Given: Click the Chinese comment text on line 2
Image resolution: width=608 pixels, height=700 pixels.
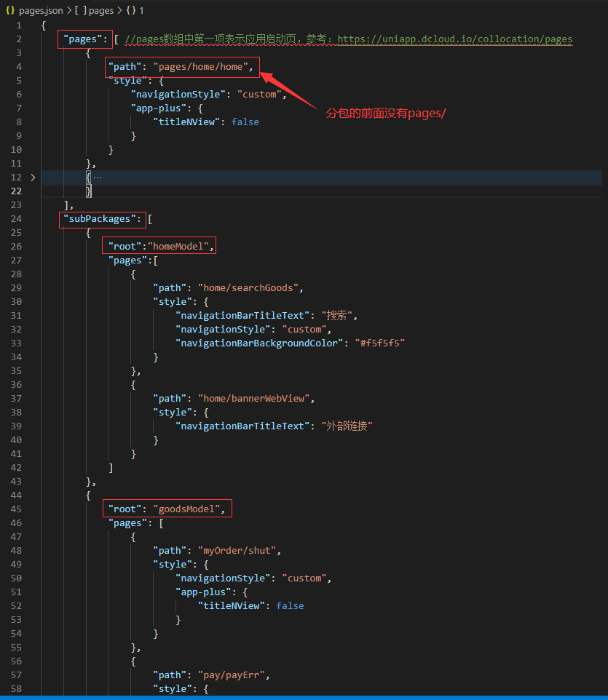Looking at the screenshot, I should coord(229,39).
